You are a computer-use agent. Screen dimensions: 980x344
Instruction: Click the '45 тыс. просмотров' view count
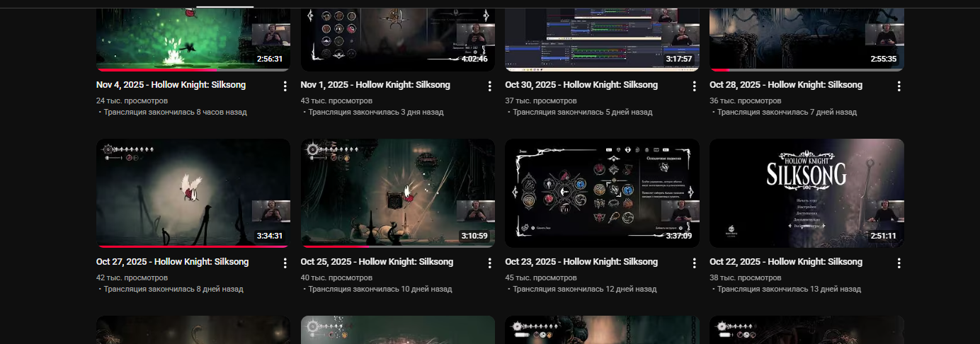[x=541, y=278]
